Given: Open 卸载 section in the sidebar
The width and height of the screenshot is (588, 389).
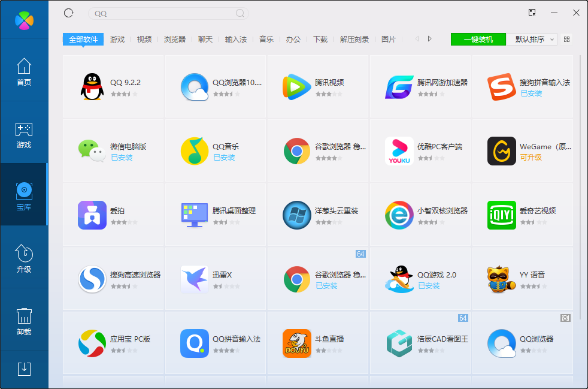Looking at the screenshot, I should [x=24, y=321].
